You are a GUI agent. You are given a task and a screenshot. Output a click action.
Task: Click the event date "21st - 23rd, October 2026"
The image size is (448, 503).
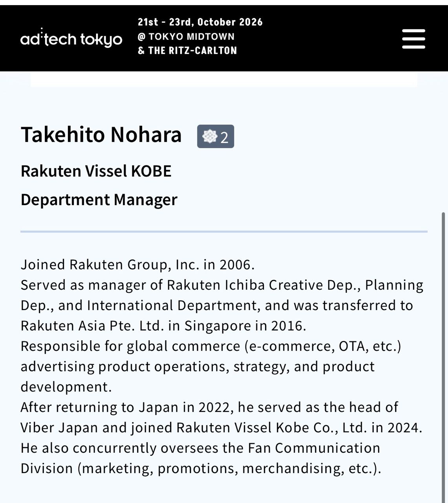(x=200, y=22)
